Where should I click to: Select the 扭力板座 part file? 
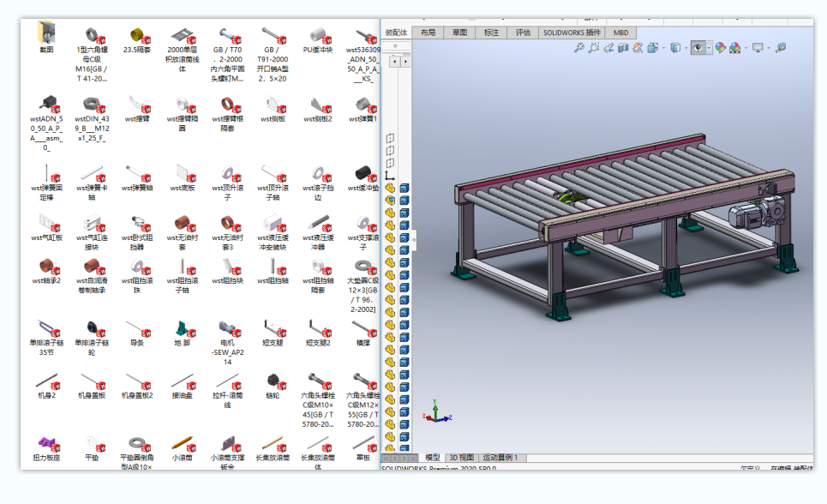coord(46,448)
